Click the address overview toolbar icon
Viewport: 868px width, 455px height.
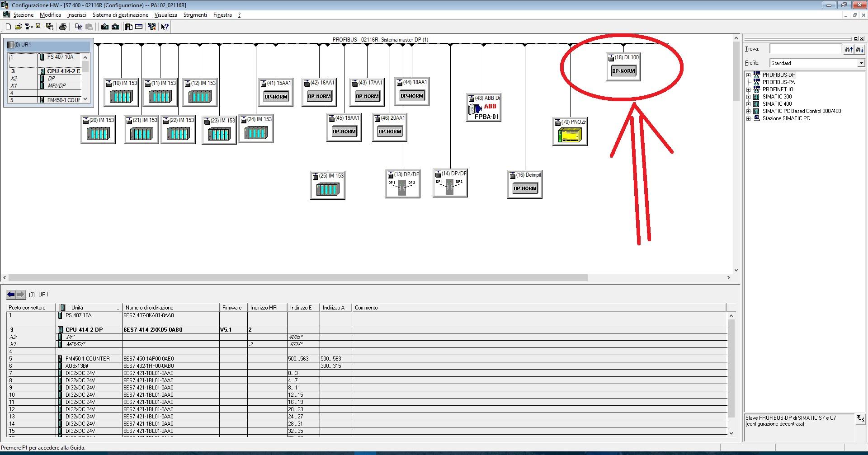(x=139, y=27)
